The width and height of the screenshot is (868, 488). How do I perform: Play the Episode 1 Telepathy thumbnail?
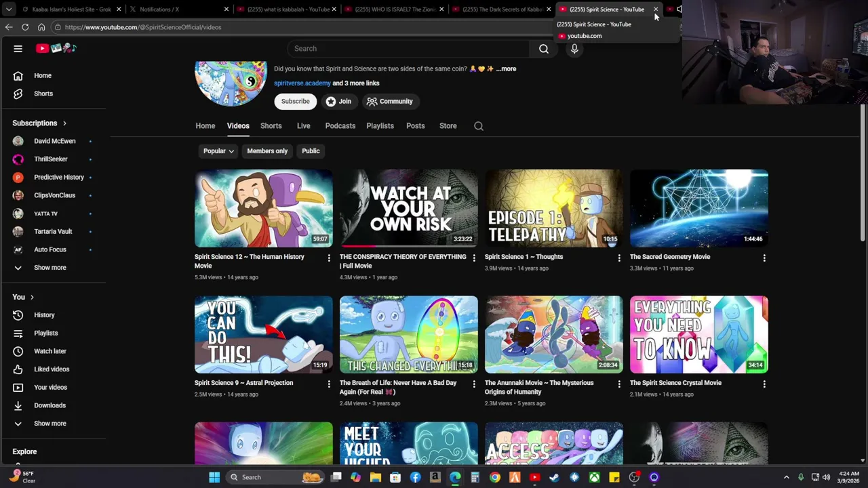pos(554,208)
